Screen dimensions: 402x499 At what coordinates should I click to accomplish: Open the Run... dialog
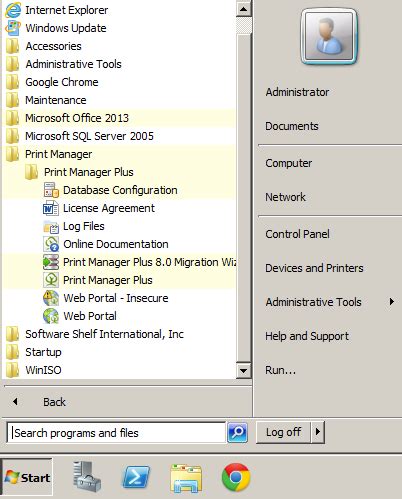(x=280, y=370)
